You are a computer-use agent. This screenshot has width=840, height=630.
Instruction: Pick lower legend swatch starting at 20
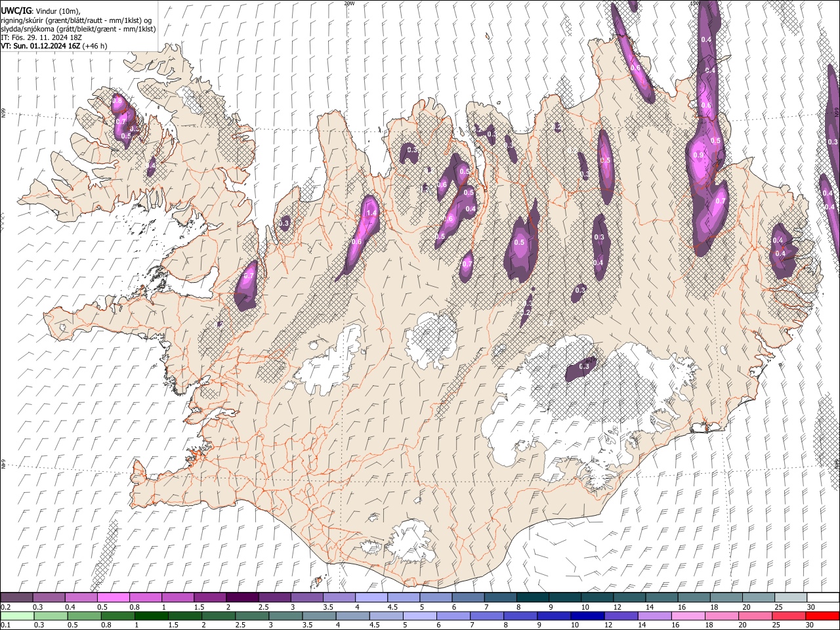(755, 616)
